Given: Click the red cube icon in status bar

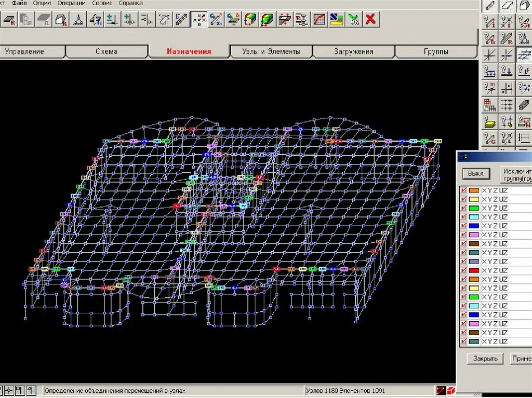Looking at the screenshot, I should [450, 391].
